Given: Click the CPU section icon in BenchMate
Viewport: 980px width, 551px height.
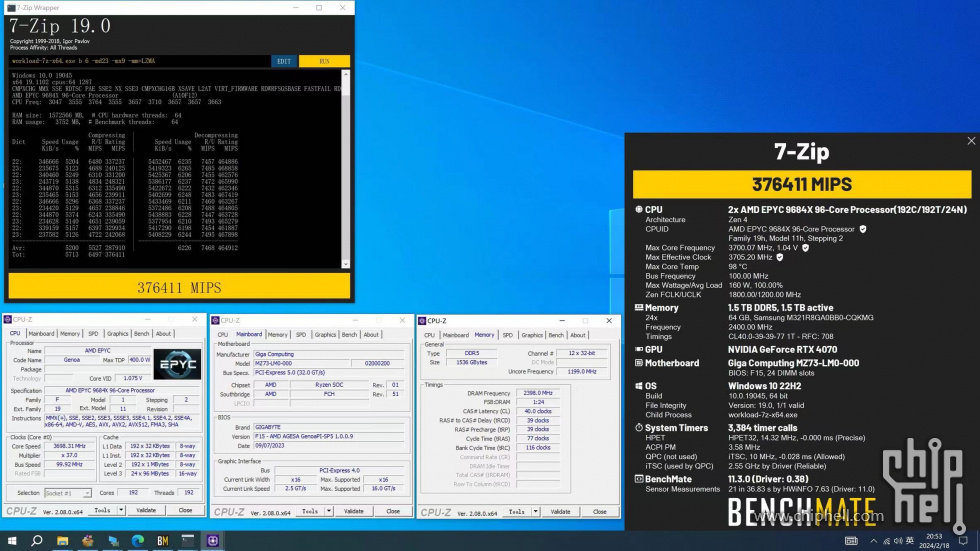Looking at the screenshot, I should pos(639,209).
